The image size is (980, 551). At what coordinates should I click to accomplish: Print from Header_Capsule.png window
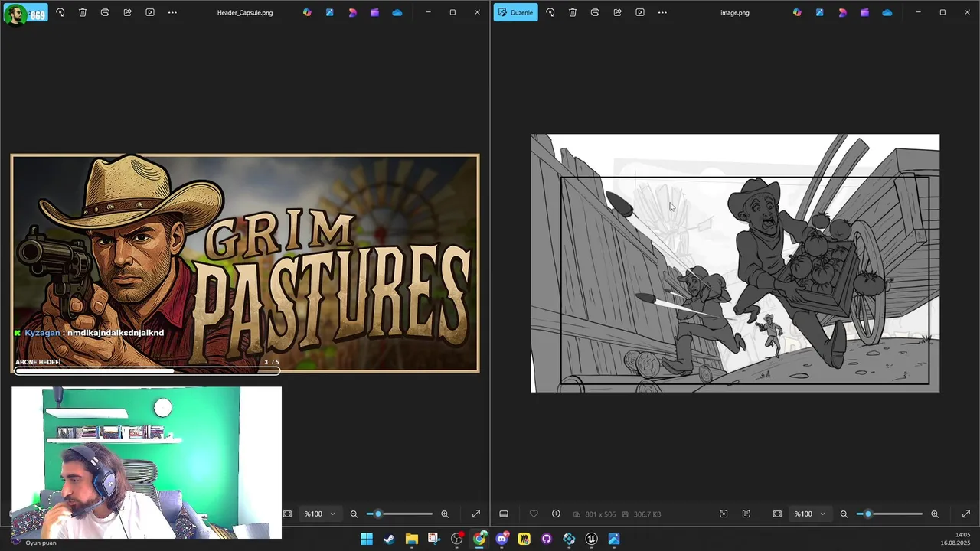(x=105, y=12)
